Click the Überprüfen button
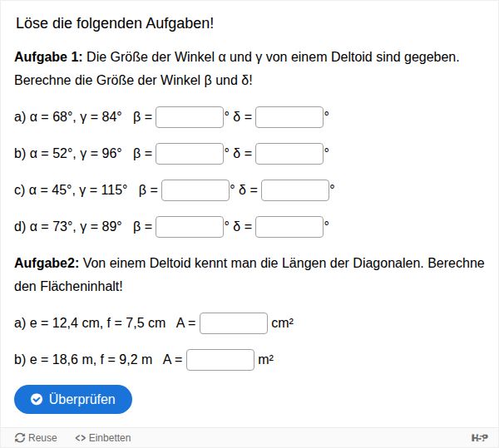The image size is (499, 448). [73, 399]
